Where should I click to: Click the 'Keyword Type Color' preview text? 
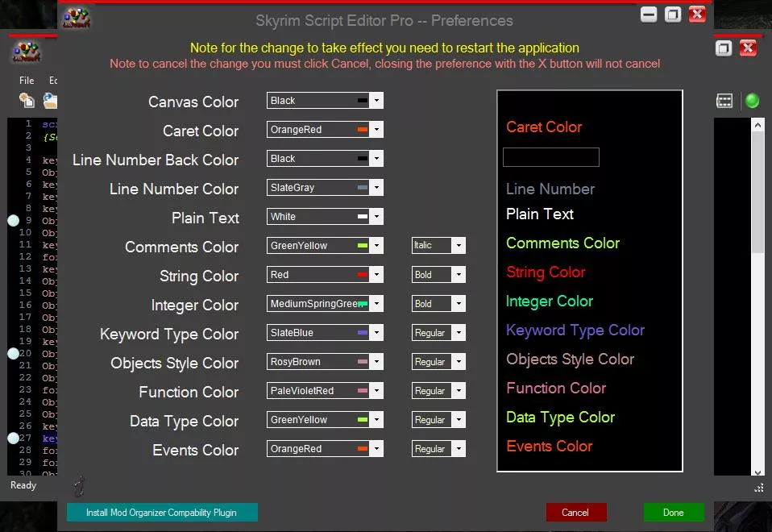coord(575,330)
